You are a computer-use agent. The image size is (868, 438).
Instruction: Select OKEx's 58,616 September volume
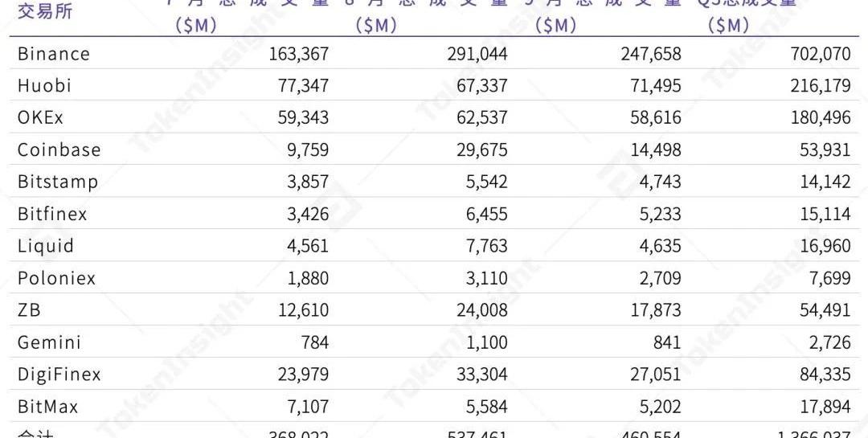(656, 118)
